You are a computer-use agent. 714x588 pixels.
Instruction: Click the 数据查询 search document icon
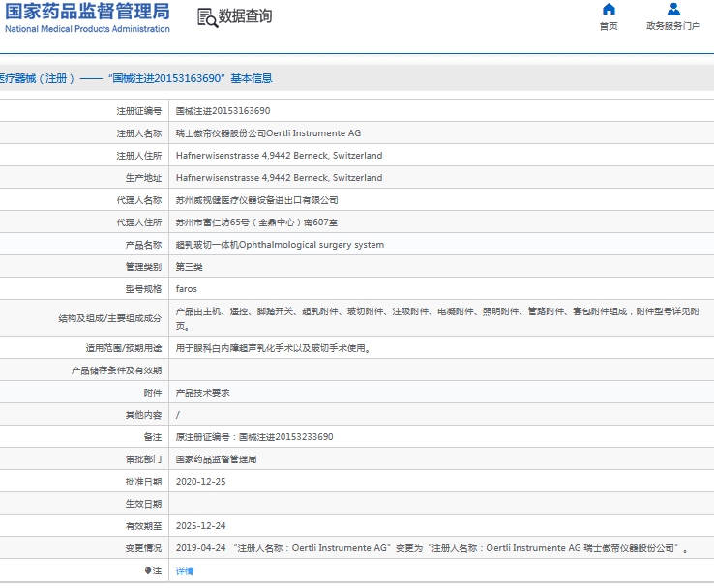coord(207,17)
